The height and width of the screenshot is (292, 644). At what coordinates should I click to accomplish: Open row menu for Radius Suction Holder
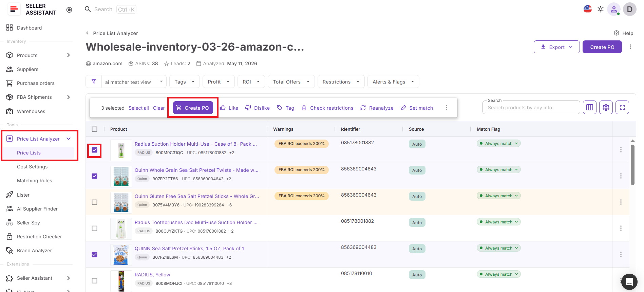coord(621,150)
